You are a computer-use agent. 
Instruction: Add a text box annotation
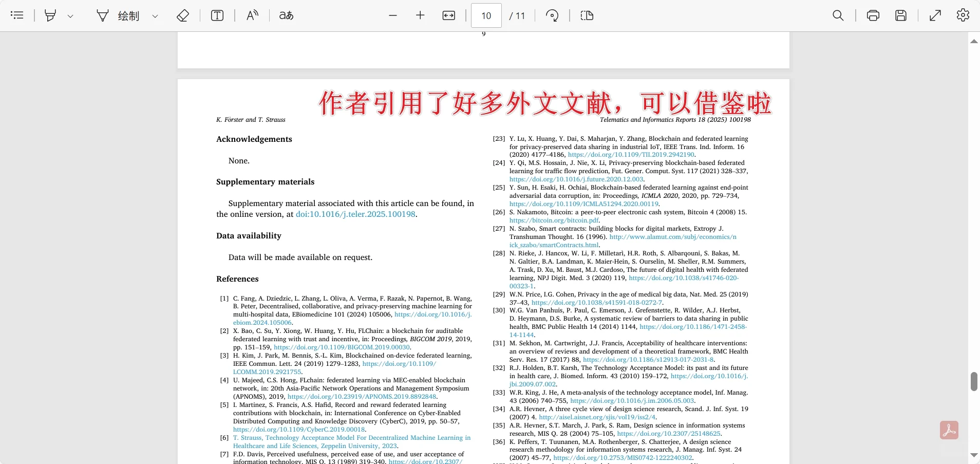pos(217,15)
